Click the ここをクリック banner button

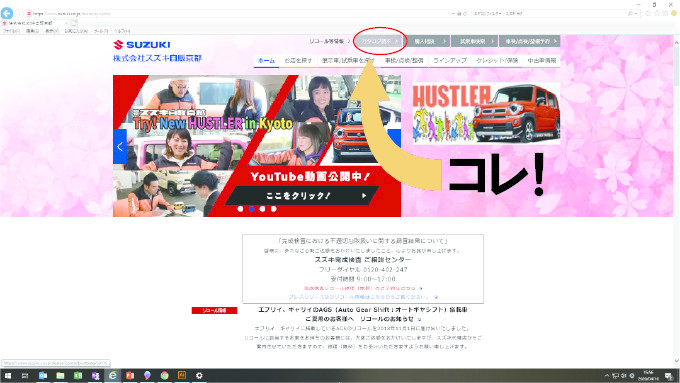pos(302,196)
